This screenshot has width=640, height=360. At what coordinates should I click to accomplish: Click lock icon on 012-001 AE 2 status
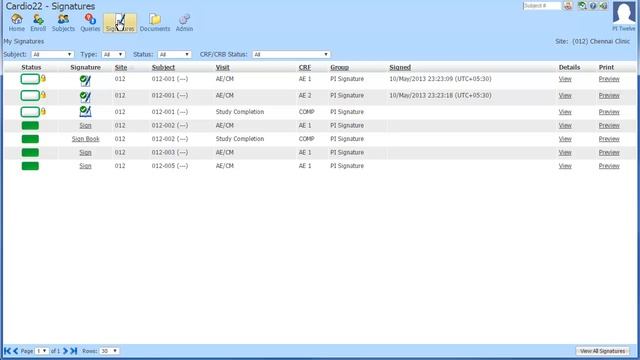coord(43,95)
